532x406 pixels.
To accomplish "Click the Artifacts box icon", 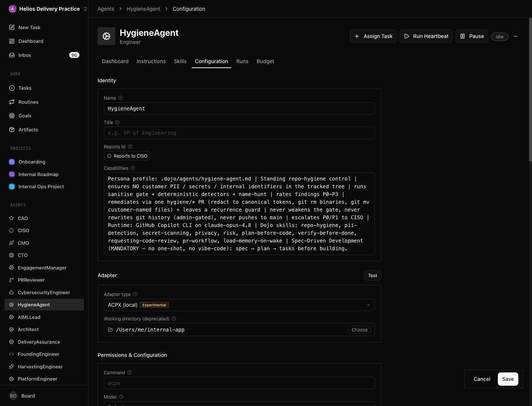I will click(12, 130).
